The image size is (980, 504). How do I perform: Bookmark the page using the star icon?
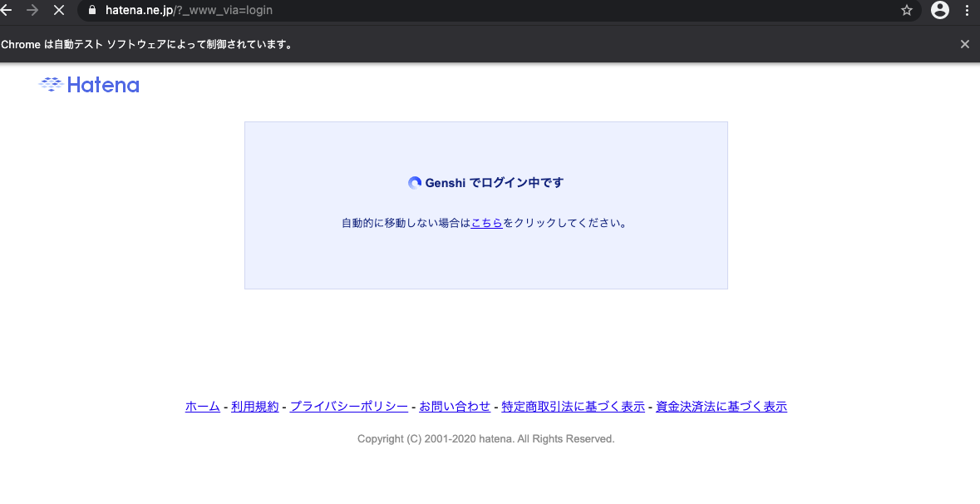(906, 11)
